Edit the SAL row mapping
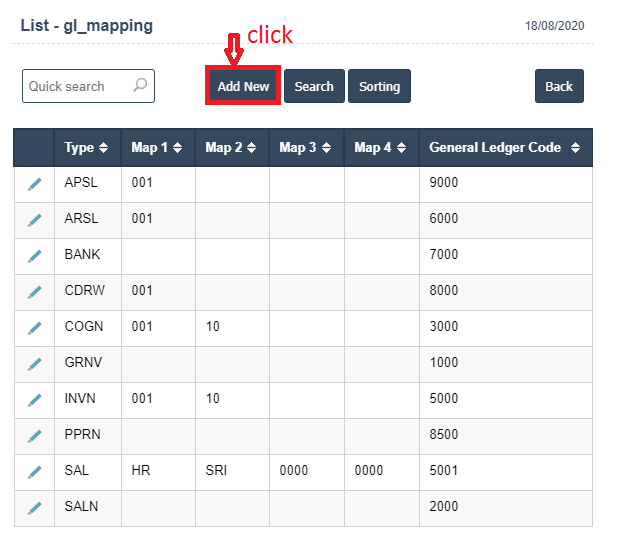The width and height of the screenshot is (617, 541). click(34, 472)
